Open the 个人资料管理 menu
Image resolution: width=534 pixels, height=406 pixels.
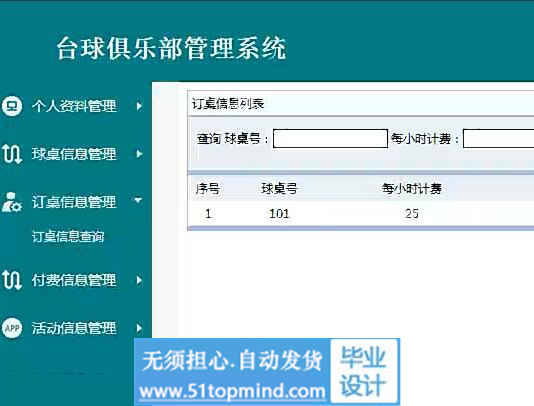(x=74, y=106)
